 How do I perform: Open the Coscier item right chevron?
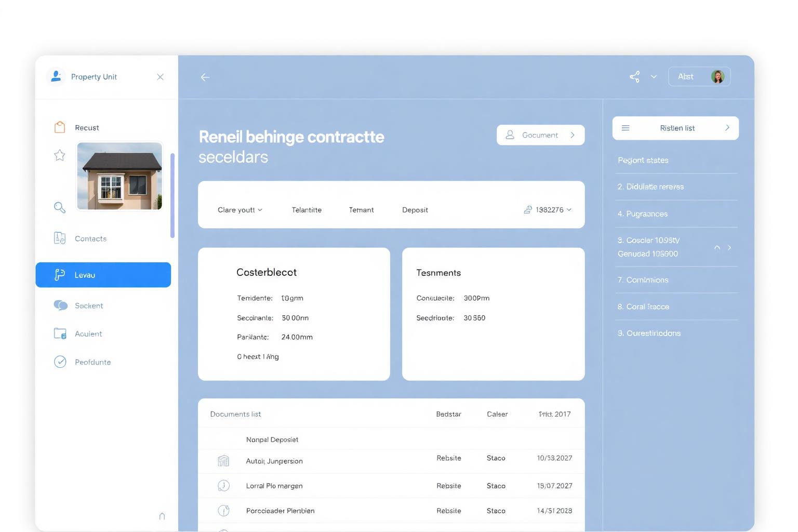click(729, 247)
